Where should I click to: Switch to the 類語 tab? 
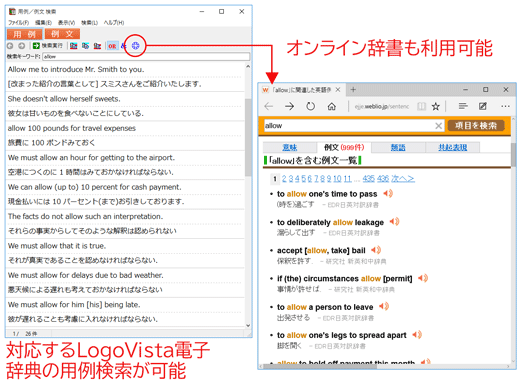click(398, 147)
